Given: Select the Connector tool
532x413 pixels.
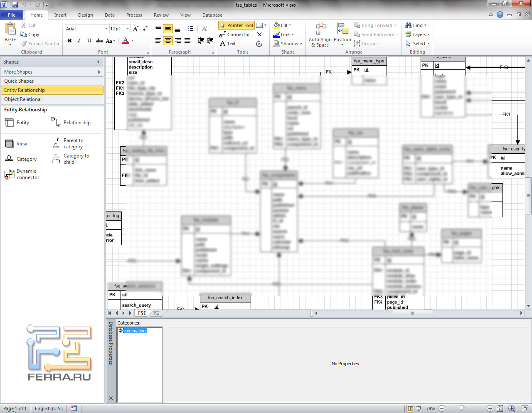Looking at the screenshot, I should tap(235, 34).
